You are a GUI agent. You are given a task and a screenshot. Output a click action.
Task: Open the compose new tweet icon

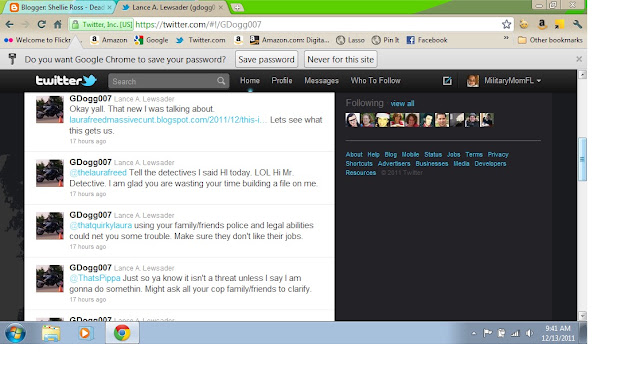pyautogui.click(x=447, y=81)
